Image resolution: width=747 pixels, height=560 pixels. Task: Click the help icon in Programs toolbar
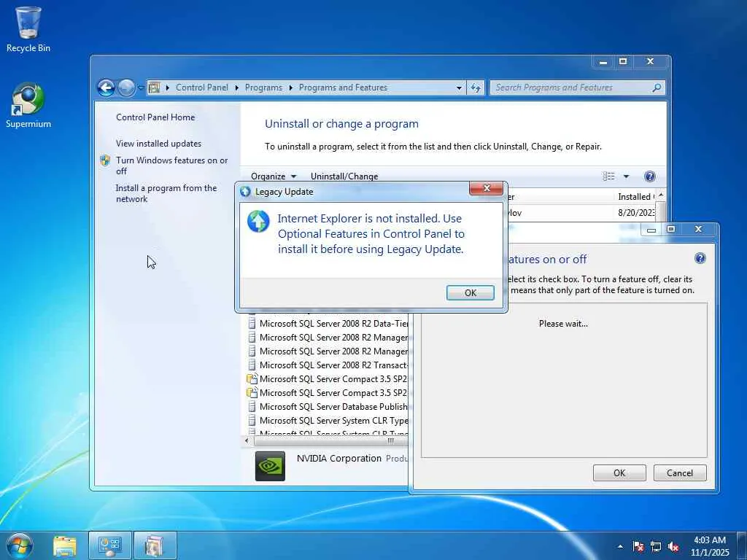point(649,176)
